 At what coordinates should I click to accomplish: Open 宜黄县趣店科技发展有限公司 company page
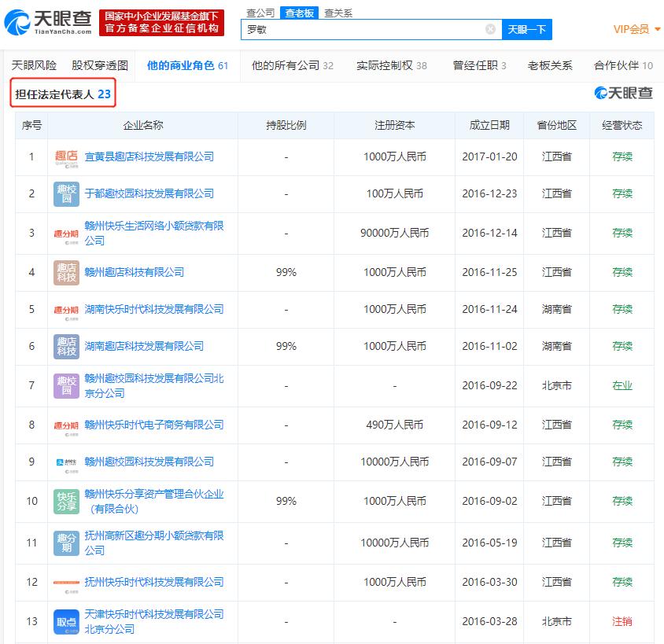(148, 156)
